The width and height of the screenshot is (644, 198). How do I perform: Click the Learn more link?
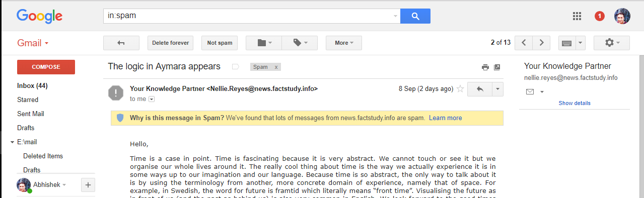point(445,118)
